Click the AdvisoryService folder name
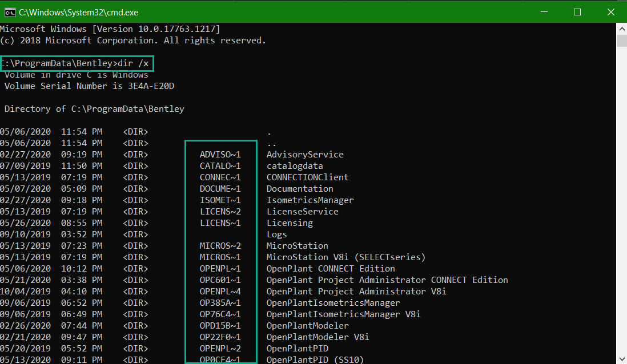 click(x=305, y=154)
